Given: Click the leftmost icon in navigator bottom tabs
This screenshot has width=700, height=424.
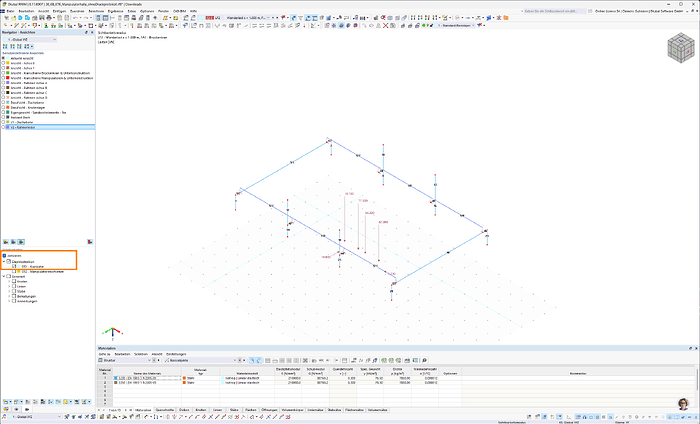Looking at the screenshot, I should (x=6, y=409).
